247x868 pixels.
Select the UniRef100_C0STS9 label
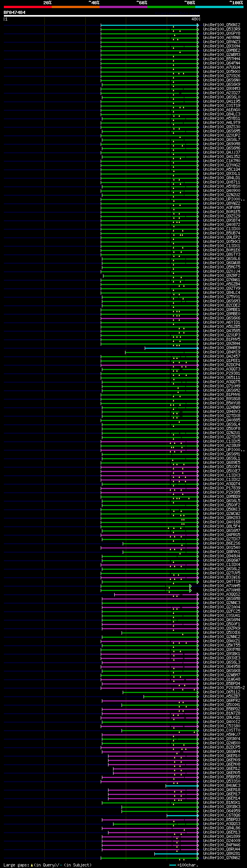(x=222, y=105)
